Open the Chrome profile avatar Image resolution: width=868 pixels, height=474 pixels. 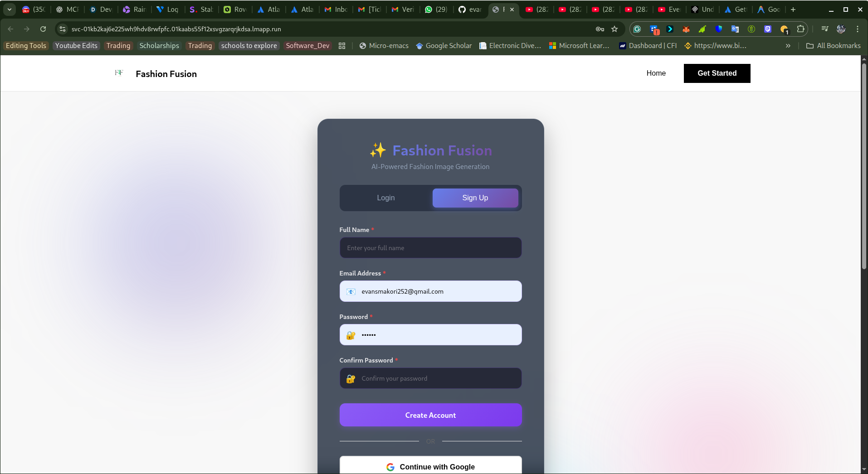coord(841,29)
